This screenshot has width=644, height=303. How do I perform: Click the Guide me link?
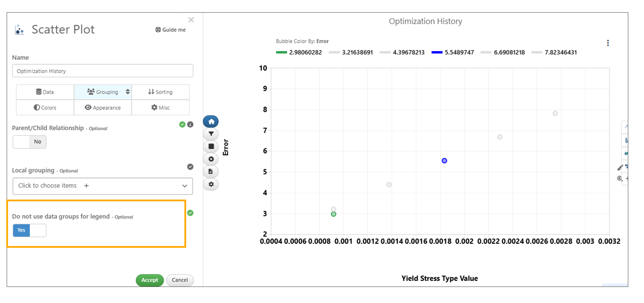[170, 30]
